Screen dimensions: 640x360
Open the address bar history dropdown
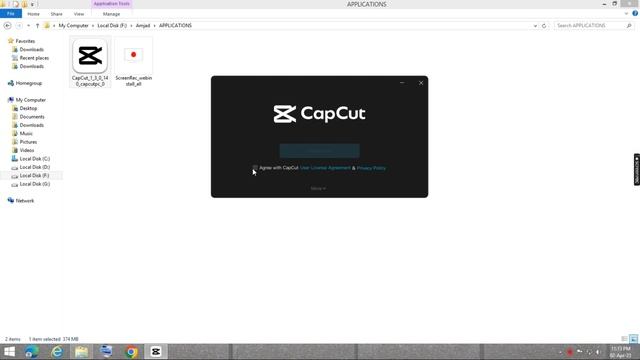(535, 26)
